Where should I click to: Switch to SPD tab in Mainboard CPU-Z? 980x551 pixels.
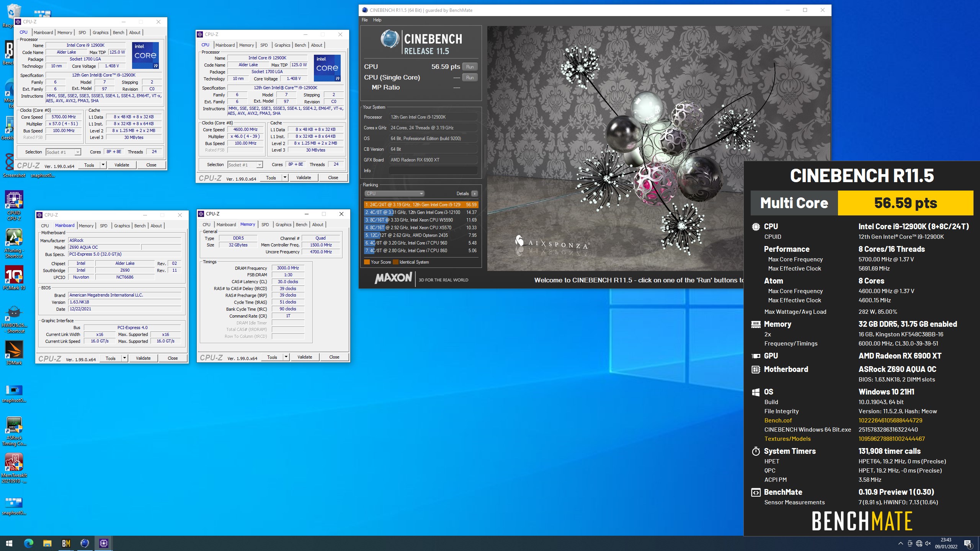coord(104,226)
